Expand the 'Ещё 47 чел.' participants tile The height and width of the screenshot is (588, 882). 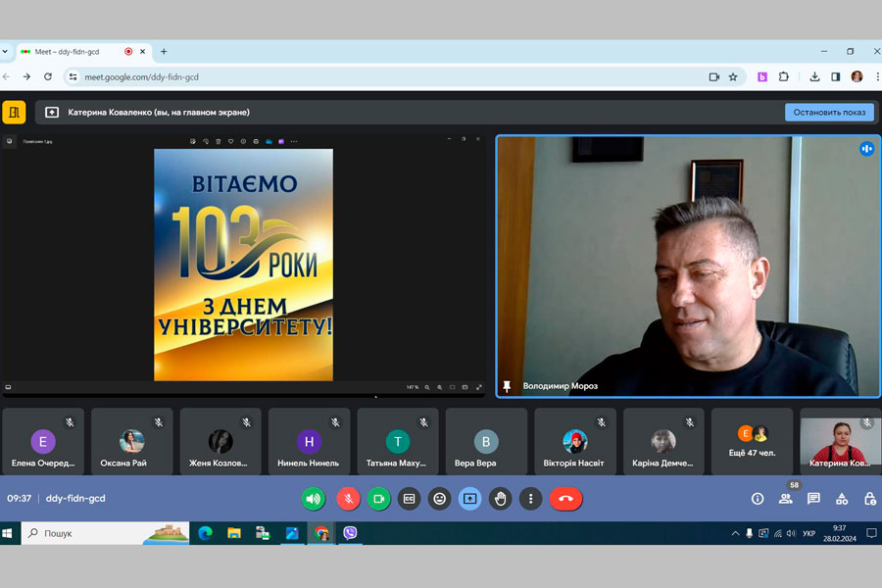(752, 442)
